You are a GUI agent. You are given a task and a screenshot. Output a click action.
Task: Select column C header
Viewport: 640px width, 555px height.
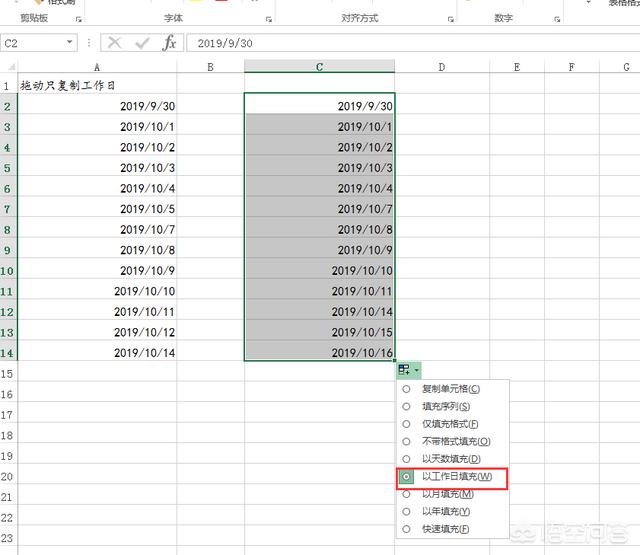pos(319,66)
